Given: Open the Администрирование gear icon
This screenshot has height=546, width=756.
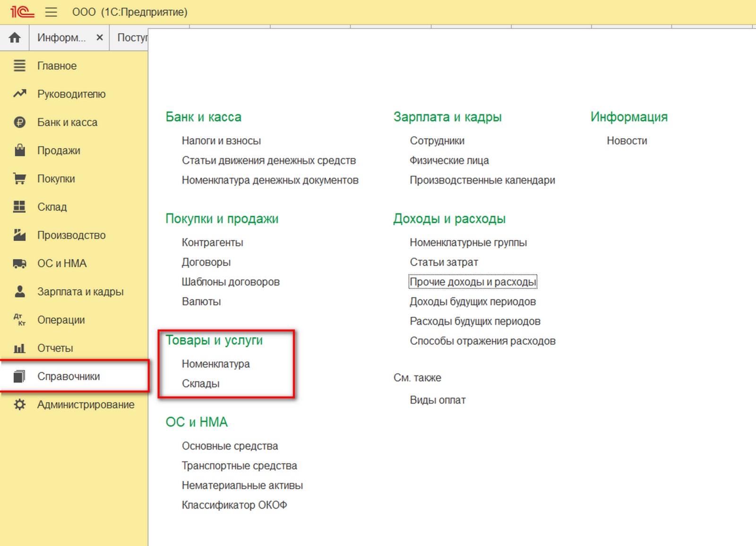Looking at the screenshot, I should point(19,404).
